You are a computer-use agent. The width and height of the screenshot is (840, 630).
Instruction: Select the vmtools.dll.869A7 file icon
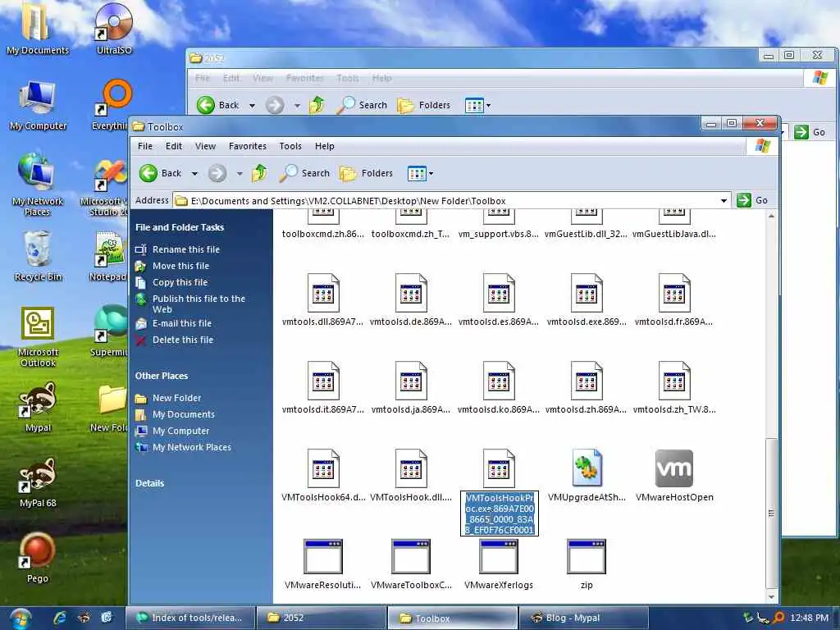[323, 293]
